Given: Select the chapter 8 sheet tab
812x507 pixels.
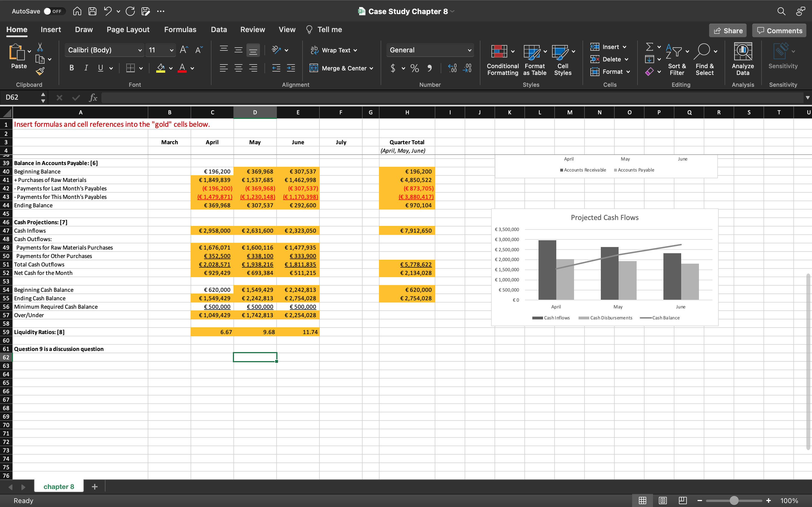Looking at the screenshot, I should point(59,486).
